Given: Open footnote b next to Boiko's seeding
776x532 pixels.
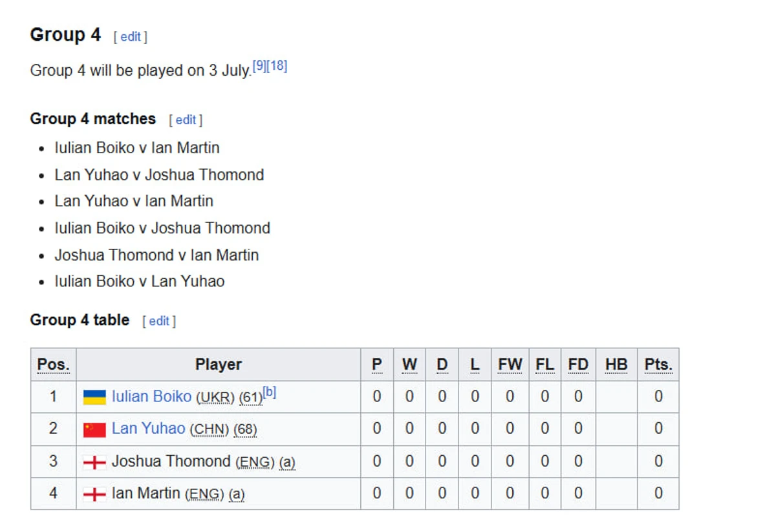Looking at the screenshot, I should (270, 392).
